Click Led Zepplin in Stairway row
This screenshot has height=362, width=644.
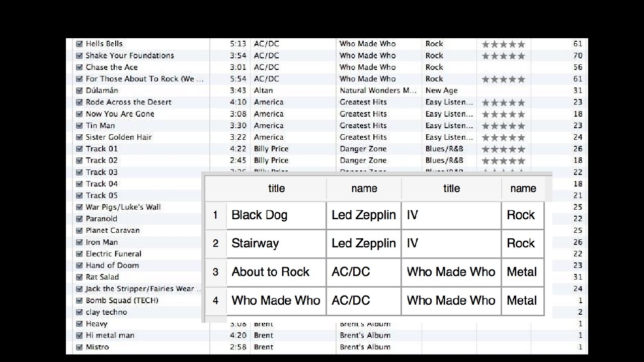(364, 243)
